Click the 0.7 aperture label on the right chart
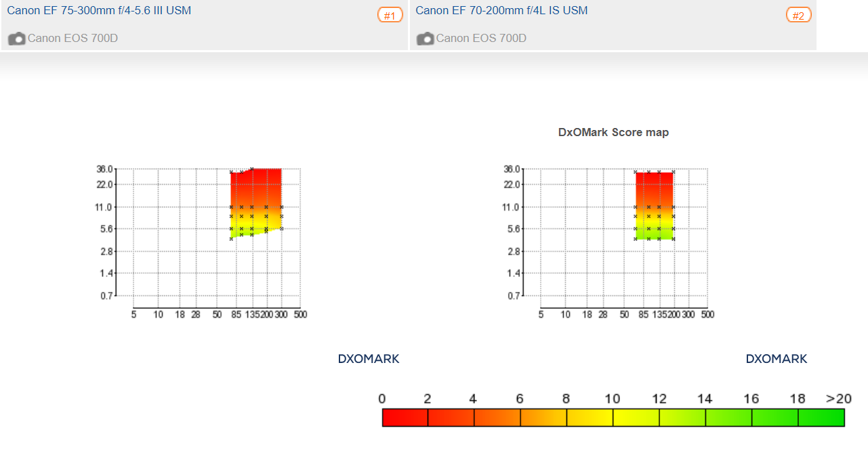The image size is (868, 449). 514,296
